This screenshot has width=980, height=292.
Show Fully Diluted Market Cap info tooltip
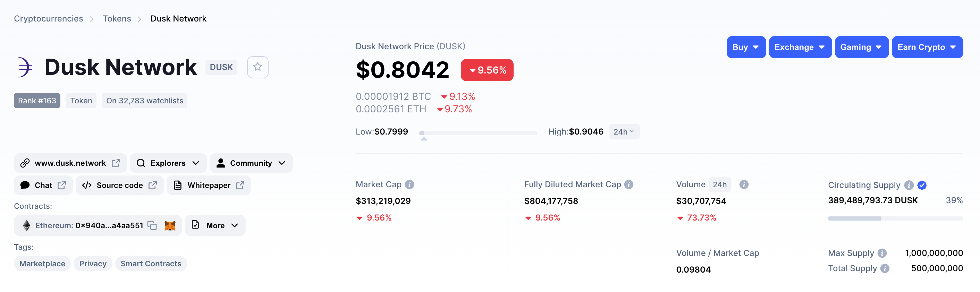pos(629,184)
